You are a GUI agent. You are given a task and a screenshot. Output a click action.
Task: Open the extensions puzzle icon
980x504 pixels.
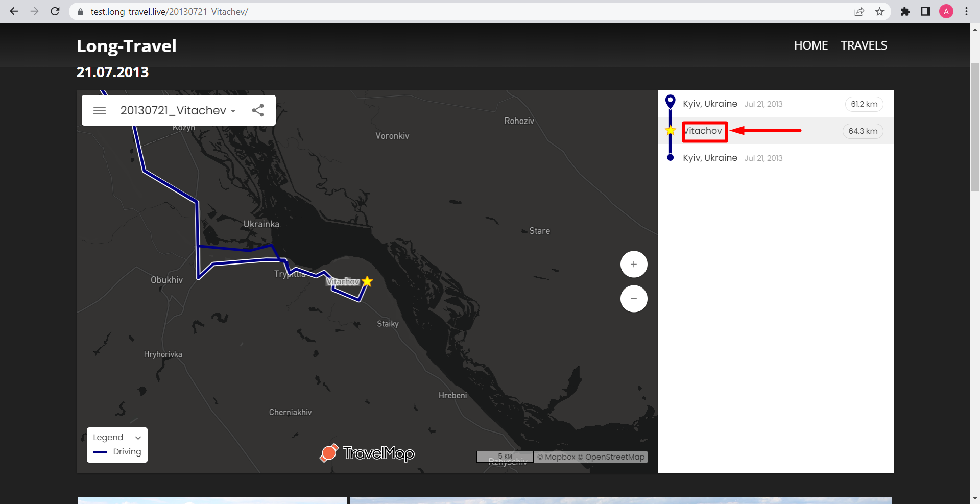(905, 12)
